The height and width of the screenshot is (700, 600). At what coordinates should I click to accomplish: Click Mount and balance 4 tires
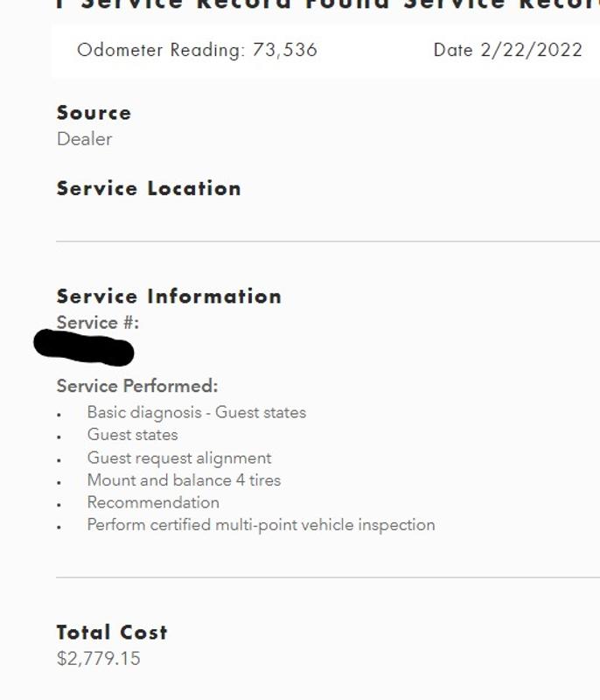pos(184,480)
